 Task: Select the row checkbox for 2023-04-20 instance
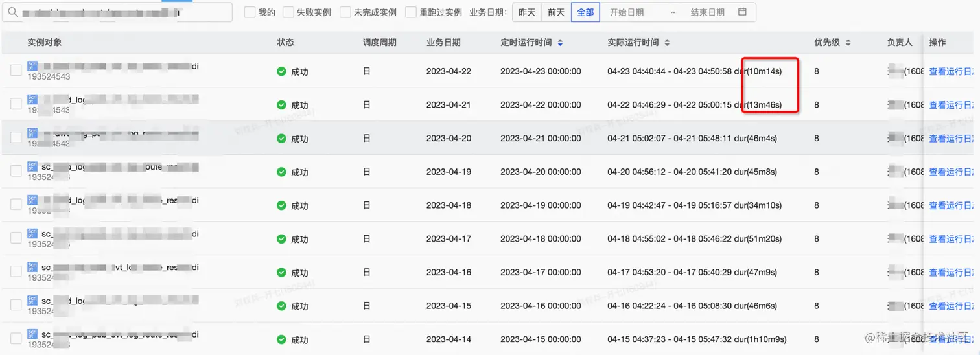coord(16,137)
